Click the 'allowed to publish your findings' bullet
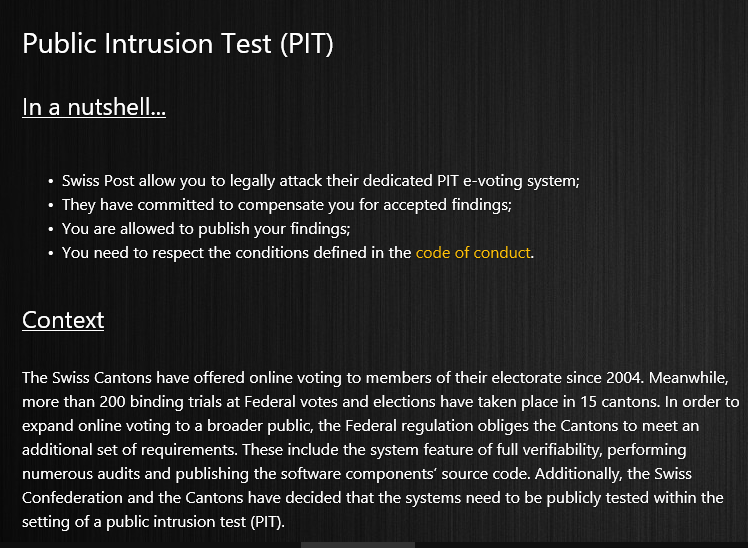The width and height of the screenshot is (748, 548). [206, 229]
